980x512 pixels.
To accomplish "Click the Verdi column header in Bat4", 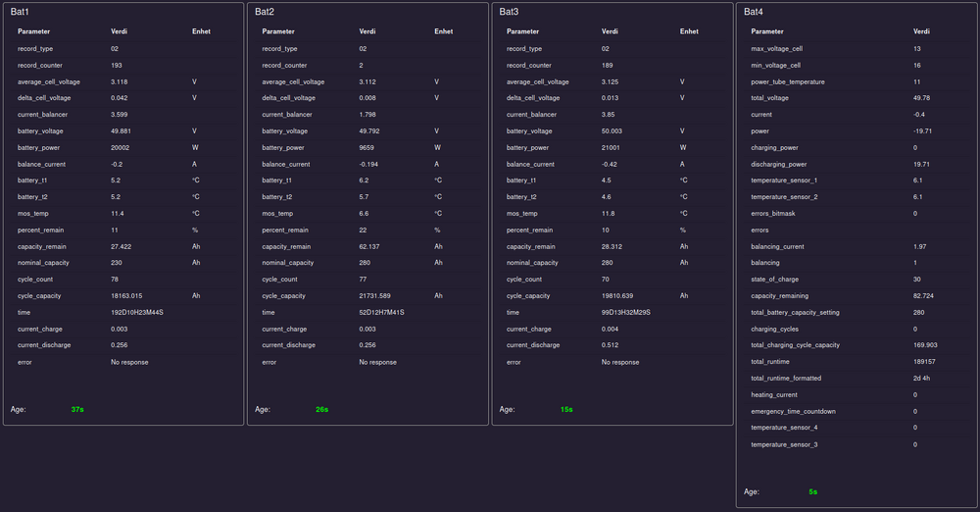I will [x=921, y=31].
